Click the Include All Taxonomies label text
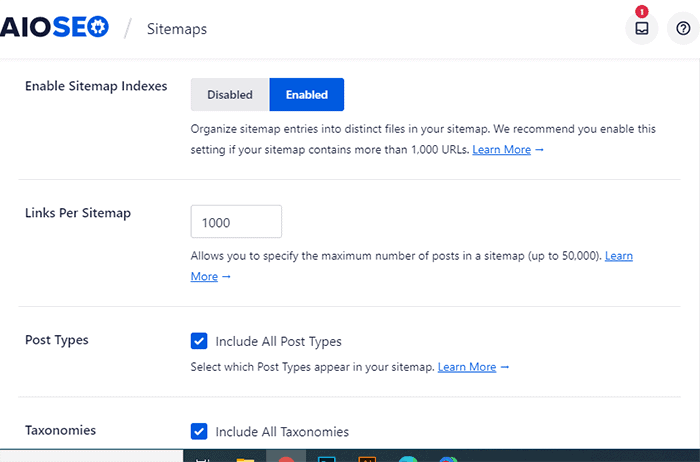 tap(282, 432)
